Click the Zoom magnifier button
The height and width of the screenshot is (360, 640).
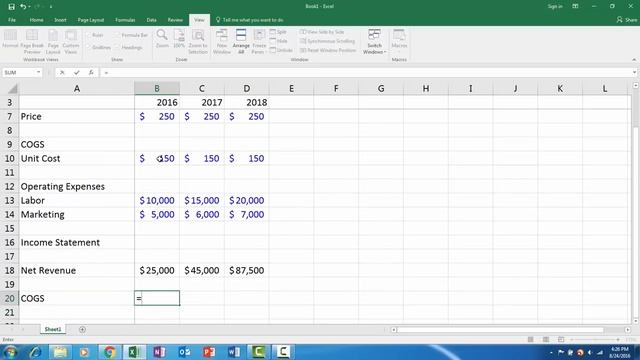point(162,39)
